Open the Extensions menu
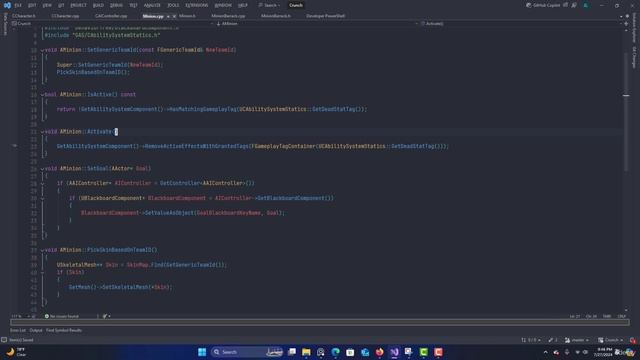The width and height of the screenshot is (640, 360). [x=197, y=5]
